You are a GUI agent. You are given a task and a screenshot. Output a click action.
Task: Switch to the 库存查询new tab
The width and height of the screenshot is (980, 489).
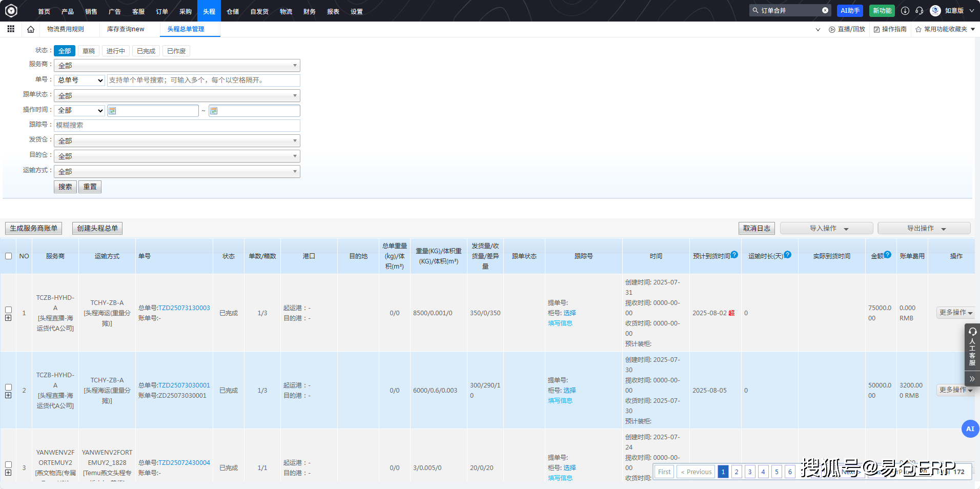[x=126, y=29]
